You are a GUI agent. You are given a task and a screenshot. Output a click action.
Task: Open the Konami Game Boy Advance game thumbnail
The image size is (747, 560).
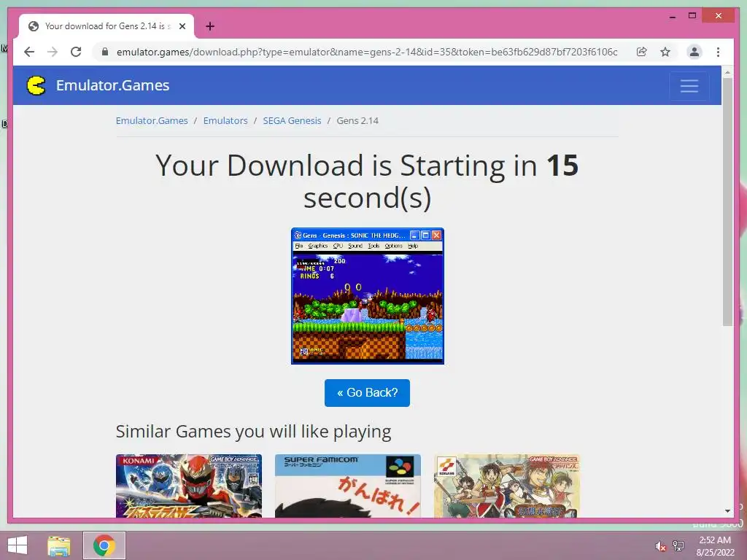coord(189,486)
